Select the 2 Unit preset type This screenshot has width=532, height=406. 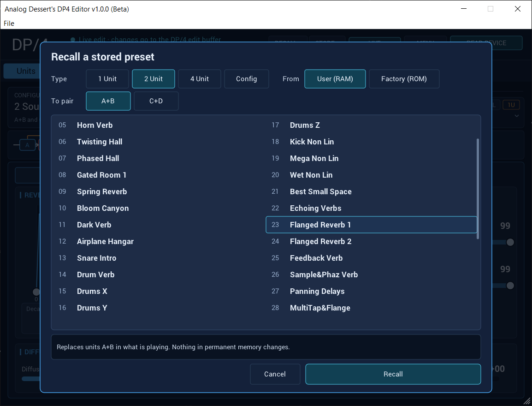(154, 79)
